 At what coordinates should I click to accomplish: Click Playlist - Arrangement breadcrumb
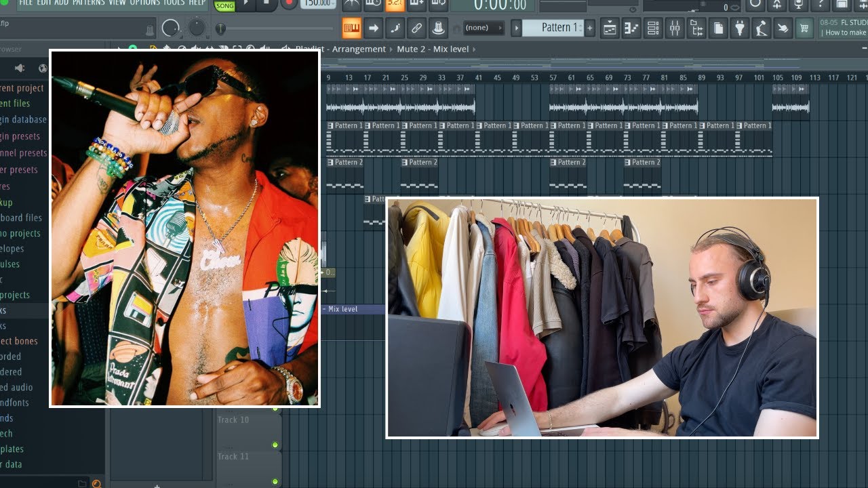point(340,49)
